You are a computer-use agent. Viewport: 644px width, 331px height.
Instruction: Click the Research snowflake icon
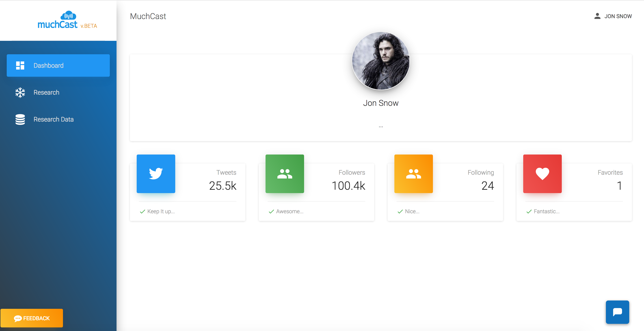pos(20,93)
